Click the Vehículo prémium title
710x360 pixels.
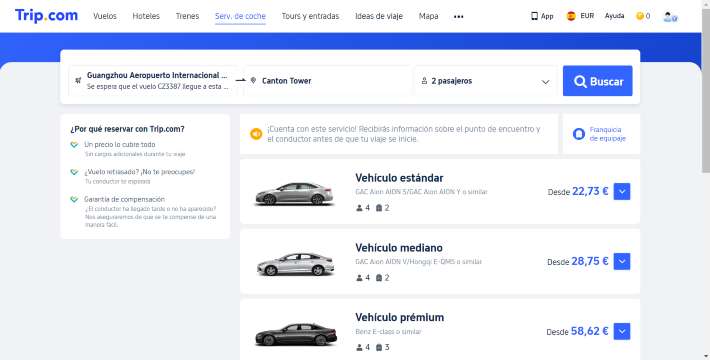pyautogui.click(x=399, y=317)
